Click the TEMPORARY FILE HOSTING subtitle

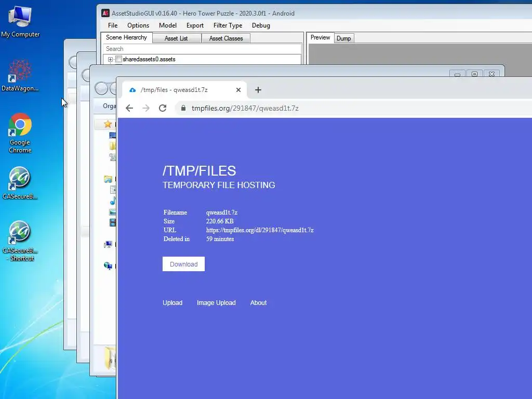219,185
